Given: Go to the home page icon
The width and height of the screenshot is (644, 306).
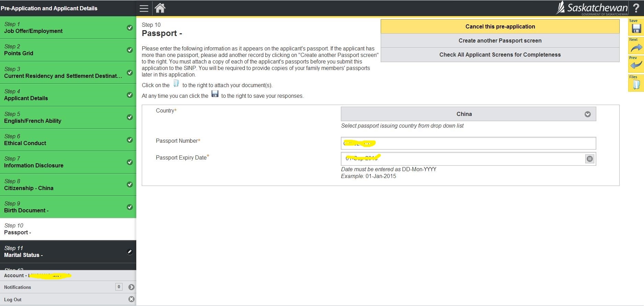Looking at the screenshot, I should 160,8.
